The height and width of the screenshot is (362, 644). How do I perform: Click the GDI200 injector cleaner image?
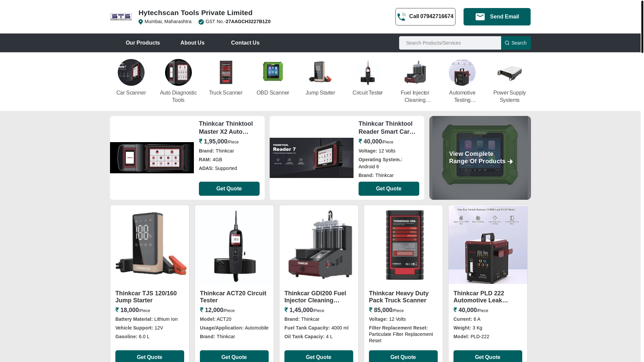point(319,245)
